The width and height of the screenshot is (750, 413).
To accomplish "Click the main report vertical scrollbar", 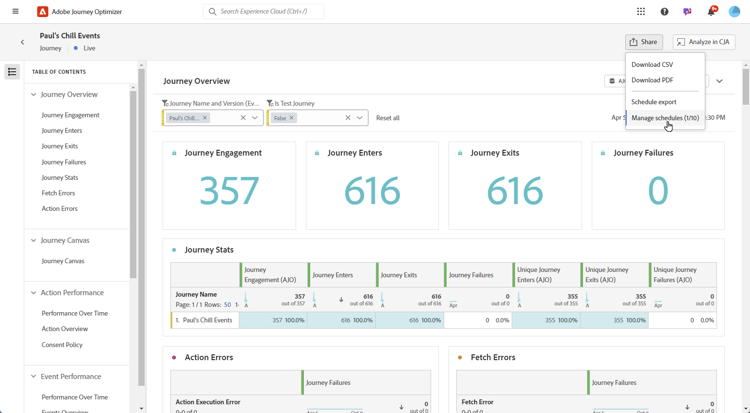I will (746, 86).
